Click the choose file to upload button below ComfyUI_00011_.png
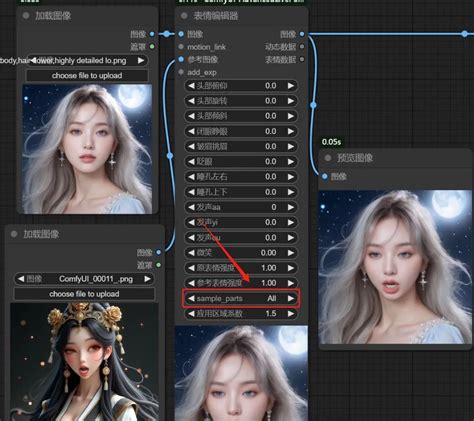474x421 pixels. (84, 294)
